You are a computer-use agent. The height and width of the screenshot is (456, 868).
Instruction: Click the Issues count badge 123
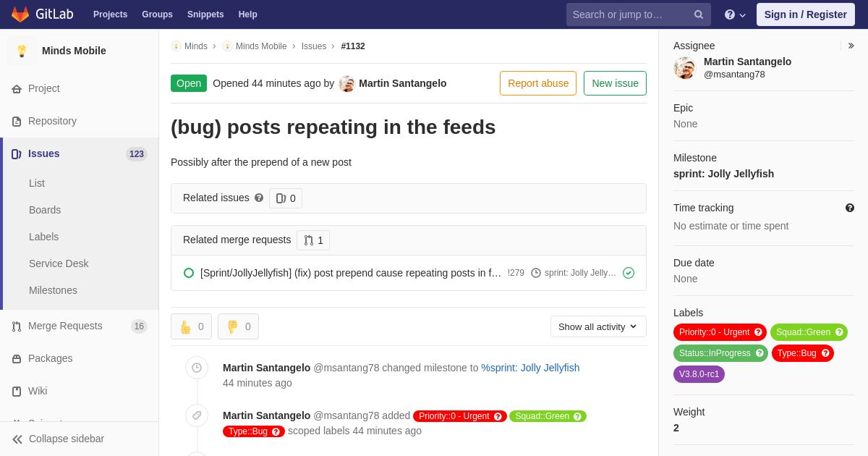pyautogui.click(x=137, y=154)
